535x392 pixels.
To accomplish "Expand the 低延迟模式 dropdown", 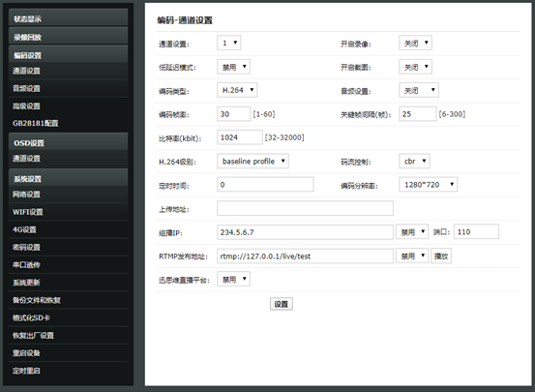I will coord(233,67).
